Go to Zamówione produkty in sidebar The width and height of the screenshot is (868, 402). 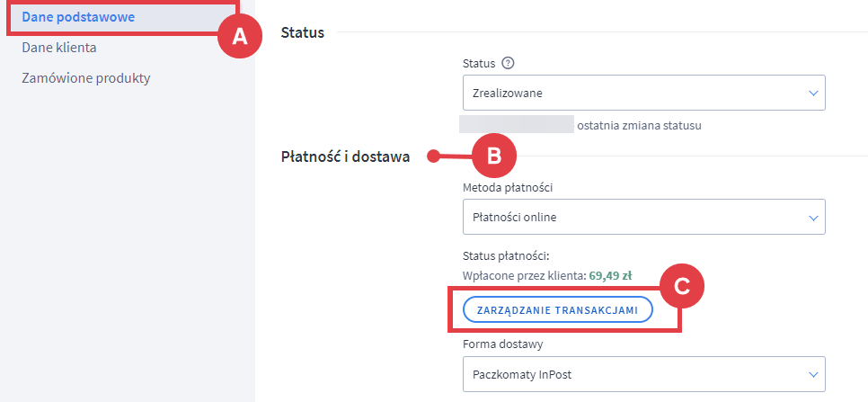(86, 77)
